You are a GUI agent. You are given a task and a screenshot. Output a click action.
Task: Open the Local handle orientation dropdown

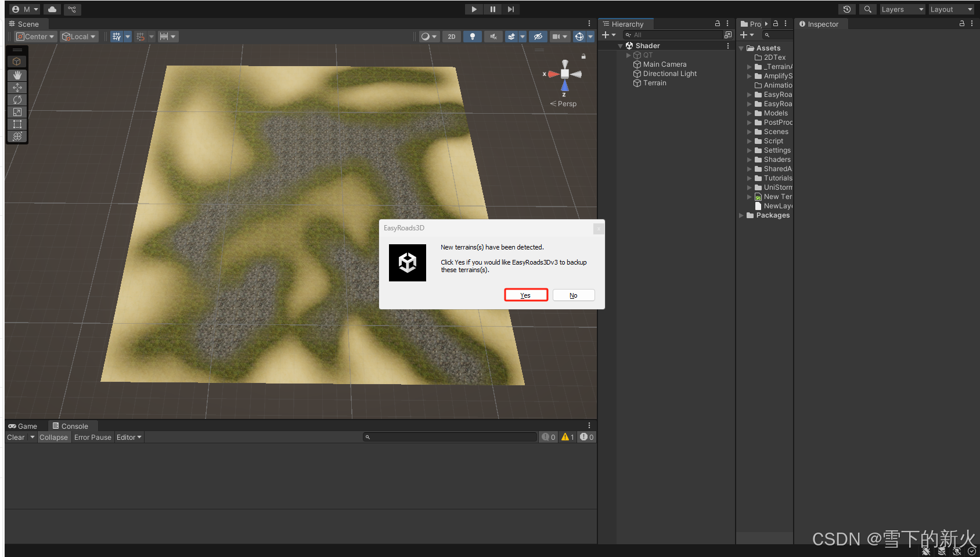[79, 36]
